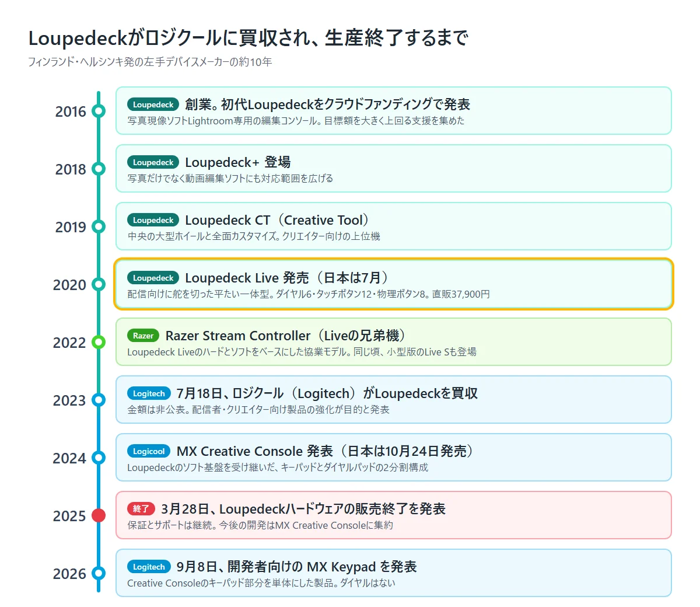Image resolution: width=700 pixels, height=607 pixels.
Task: Click the 2024 timeline marker dot
Action: point(99,458)
